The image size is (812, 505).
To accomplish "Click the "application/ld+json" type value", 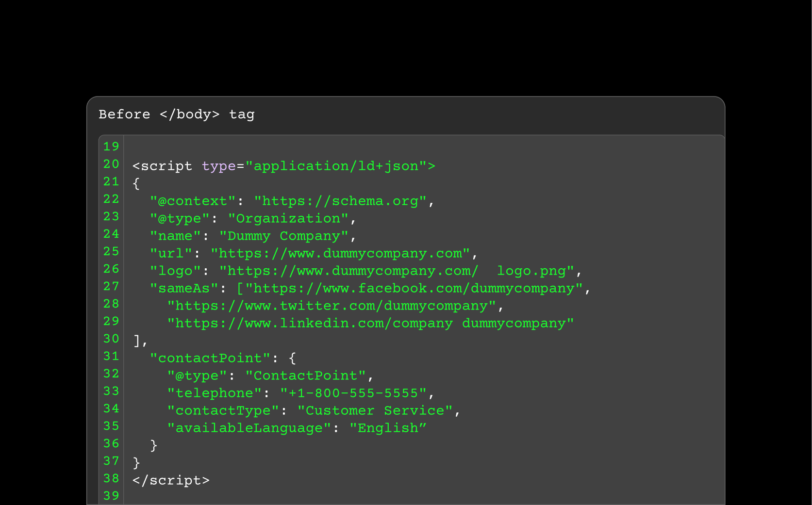I will 336,166.
